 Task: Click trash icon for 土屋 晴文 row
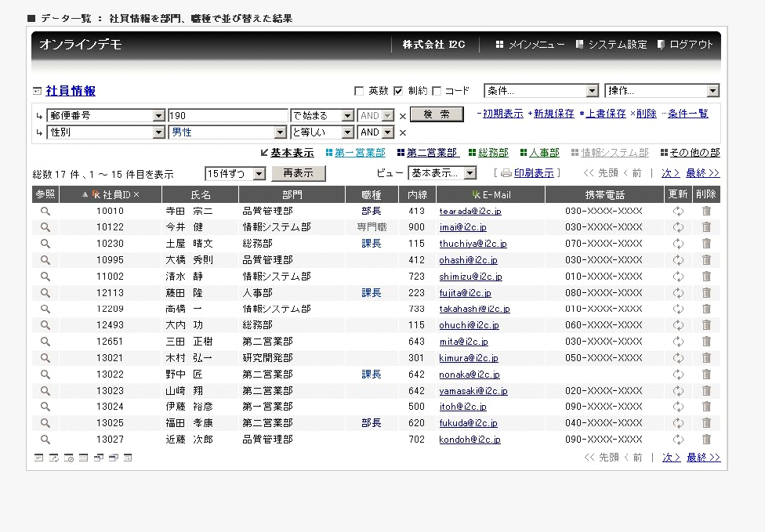[x=706, y=244]
